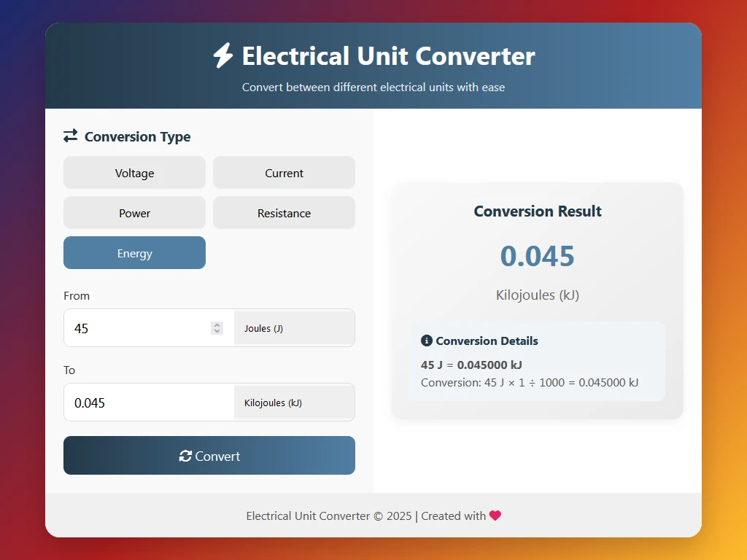
Task: Increase the From value with the up stepper arrow
Action: pyautogui.click(x=217, y=325)
